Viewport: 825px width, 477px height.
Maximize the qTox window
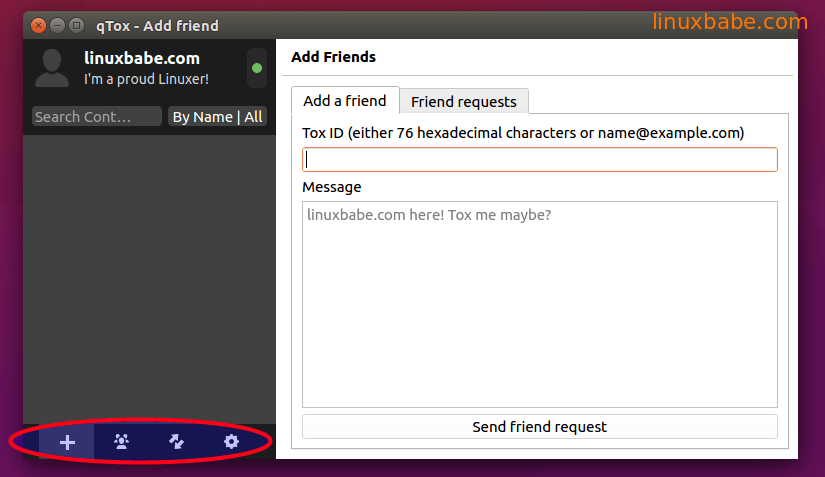76,25
